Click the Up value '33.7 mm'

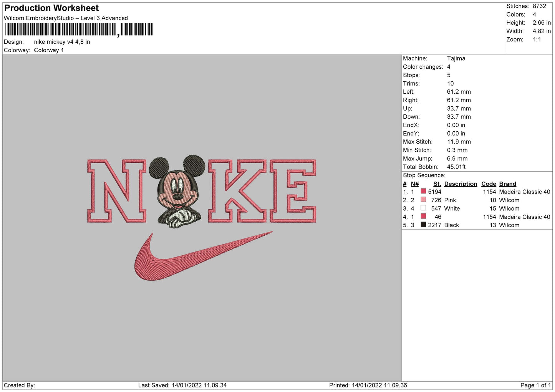(459, 109)
